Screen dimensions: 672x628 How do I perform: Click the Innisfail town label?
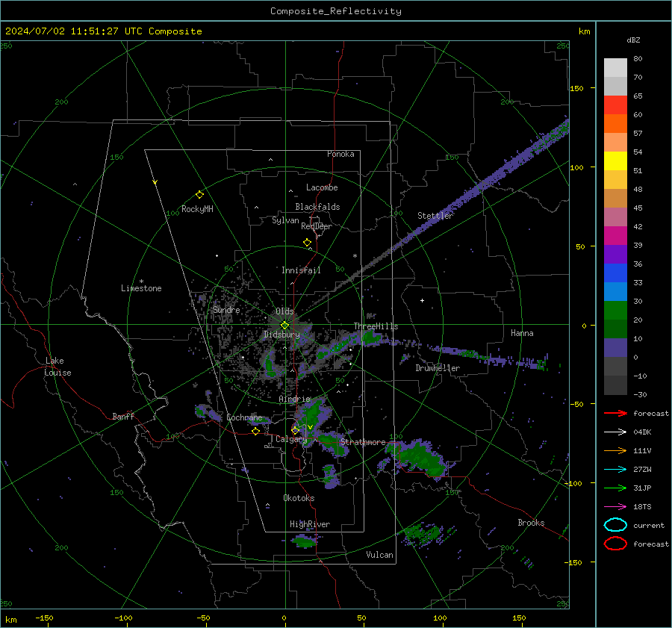click(x=301, y=270)
